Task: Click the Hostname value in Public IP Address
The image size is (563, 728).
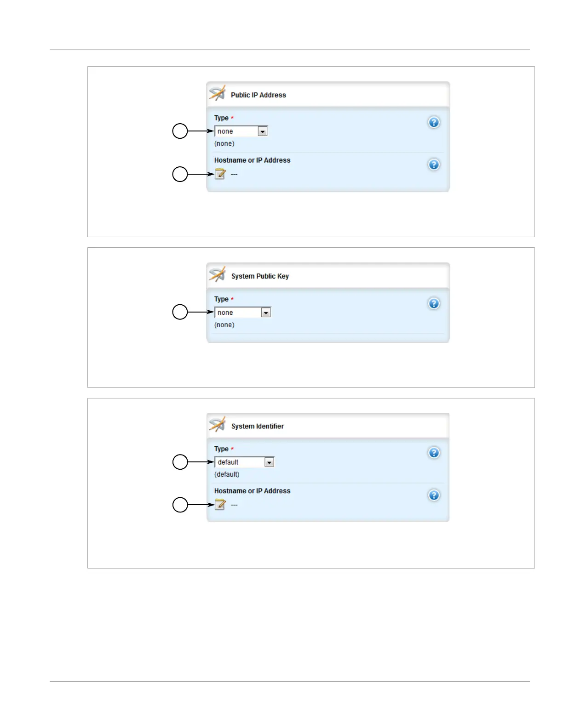Action: 234,175
